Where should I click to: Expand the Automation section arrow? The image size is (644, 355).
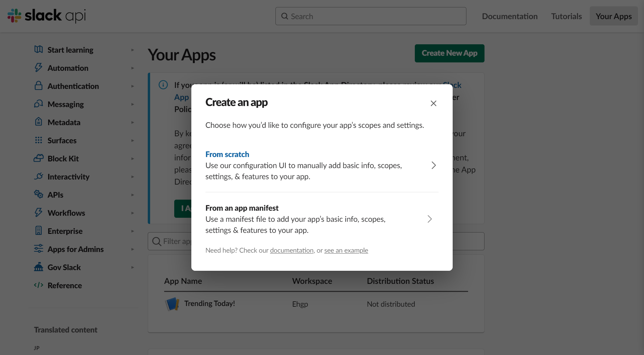(x=133, y=68)
